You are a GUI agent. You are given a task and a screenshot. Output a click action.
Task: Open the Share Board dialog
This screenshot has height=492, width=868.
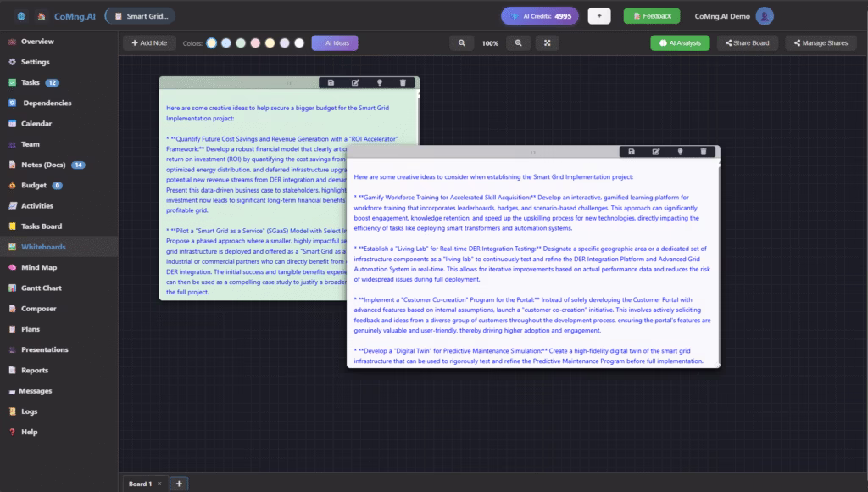coord(747,43)
